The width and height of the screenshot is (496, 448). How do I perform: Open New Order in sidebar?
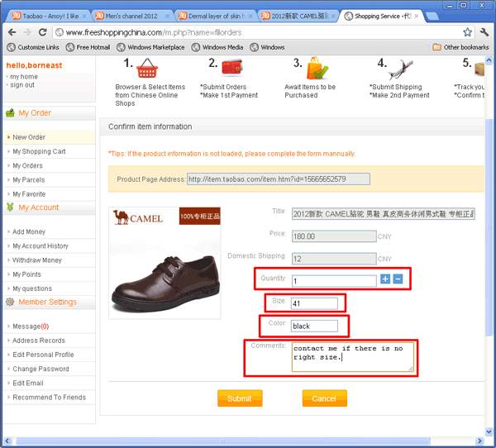[29, 137]
